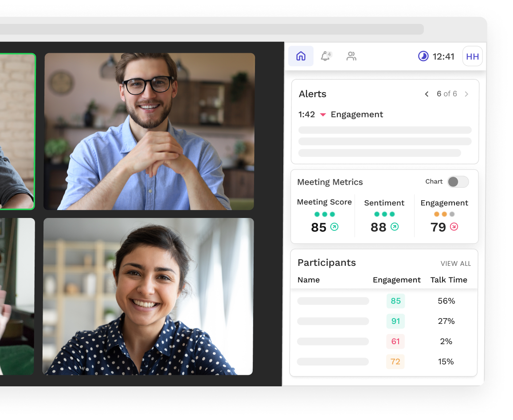Open the Home navigation icon

pos(301,56)
